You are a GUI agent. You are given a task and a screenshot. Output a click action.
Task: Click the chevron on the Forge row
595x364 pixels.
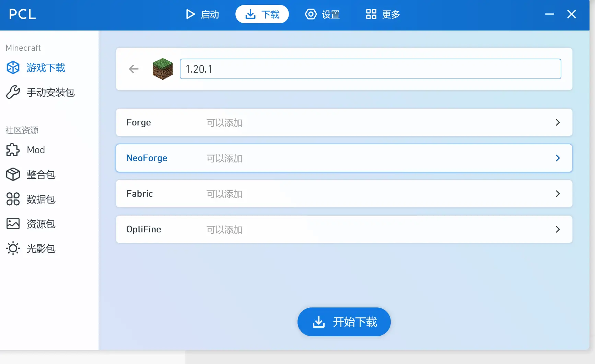click(558, 122)
